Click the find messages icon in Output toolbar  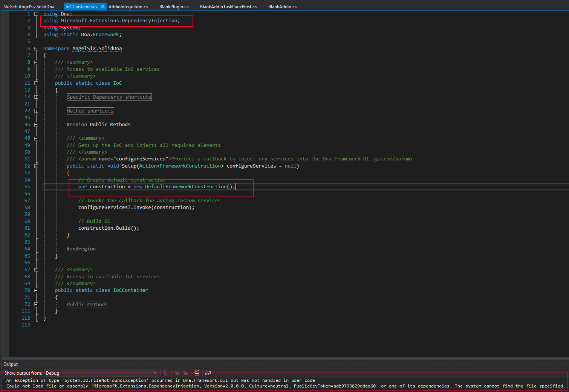(x=166, y=373)
